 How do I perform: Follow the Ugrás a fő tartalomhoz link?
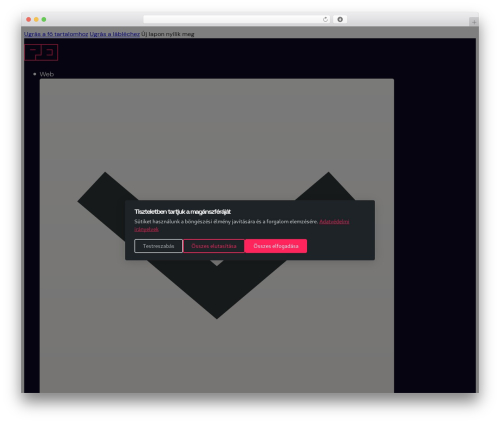click(56, 34)
